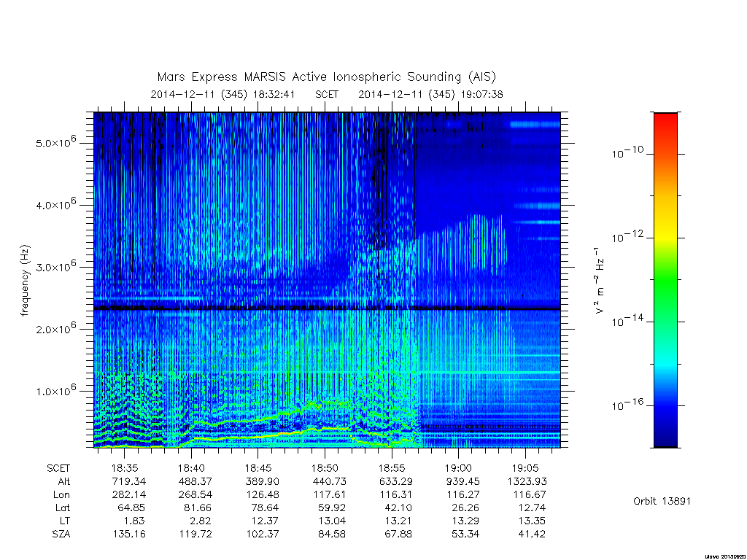Click the end timestamp 2014-12-11 19:07:38
This screenshot has width=747, height=560.
pyautogui.click(x=430, y=94)
